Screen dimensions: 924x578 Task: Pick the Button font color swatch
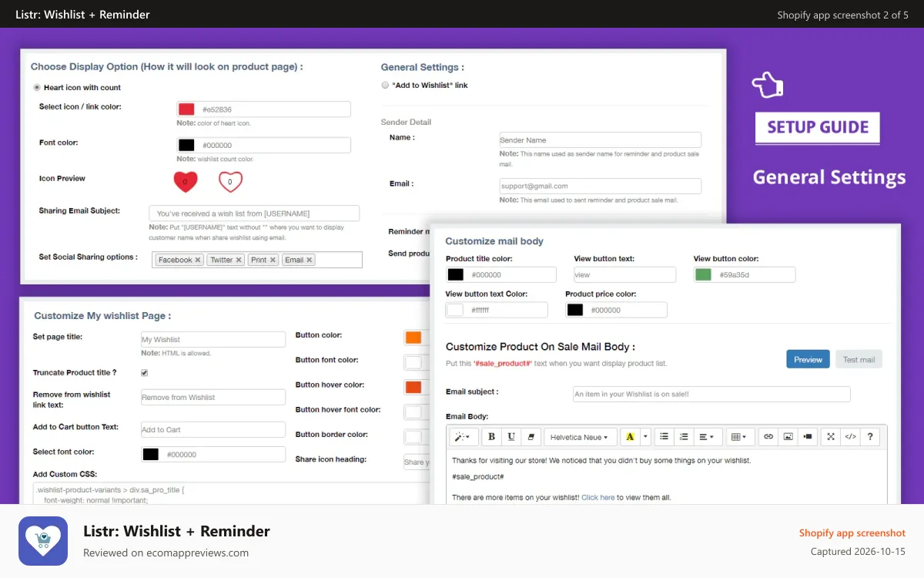(x=413, y=362)
